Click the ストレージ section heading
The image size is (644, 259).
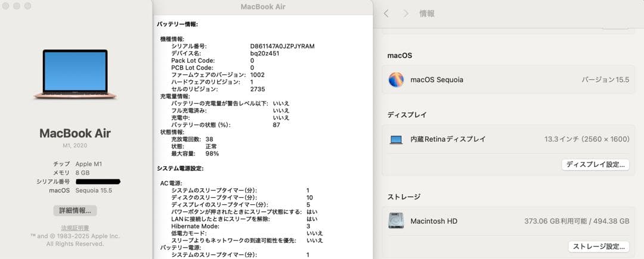pos(404,196)
